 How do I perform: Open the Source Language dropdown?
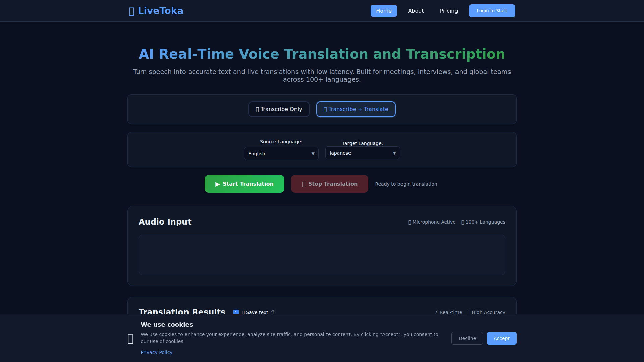point(281,154)
